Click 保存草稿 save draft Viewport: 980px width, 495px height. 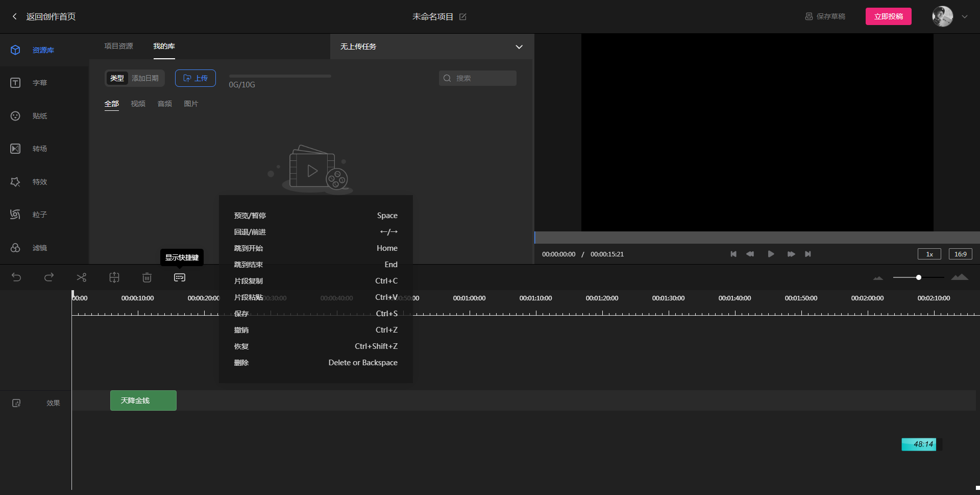[825, 16]
